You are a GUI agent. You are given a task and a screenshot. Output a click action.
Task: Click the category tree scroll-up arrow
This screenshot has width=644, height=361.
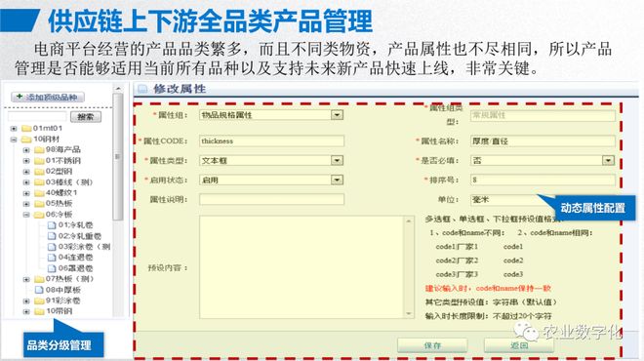click(x=118, y=89)
